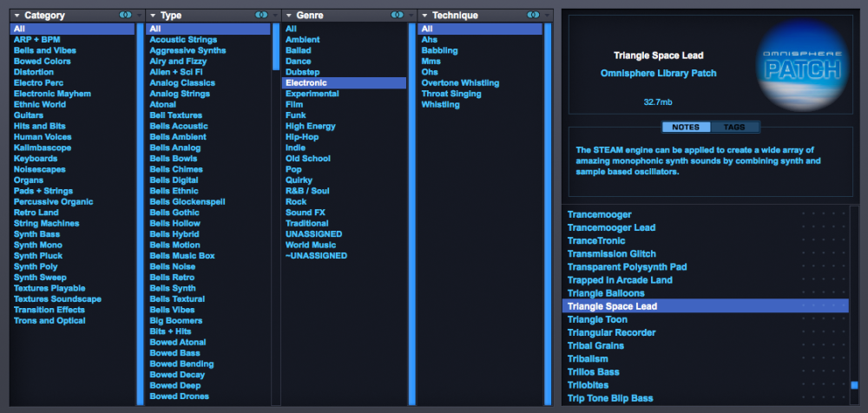
Task: Toggle the link icon in Technique header
Action: pyautogui.click(x=534, y=15)
